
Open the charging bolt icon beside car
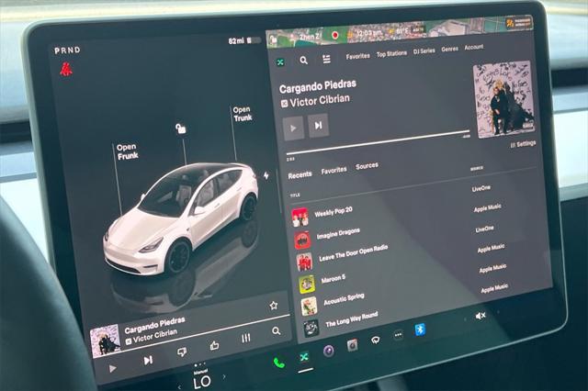pyautogui.click(x=266, y=175)
